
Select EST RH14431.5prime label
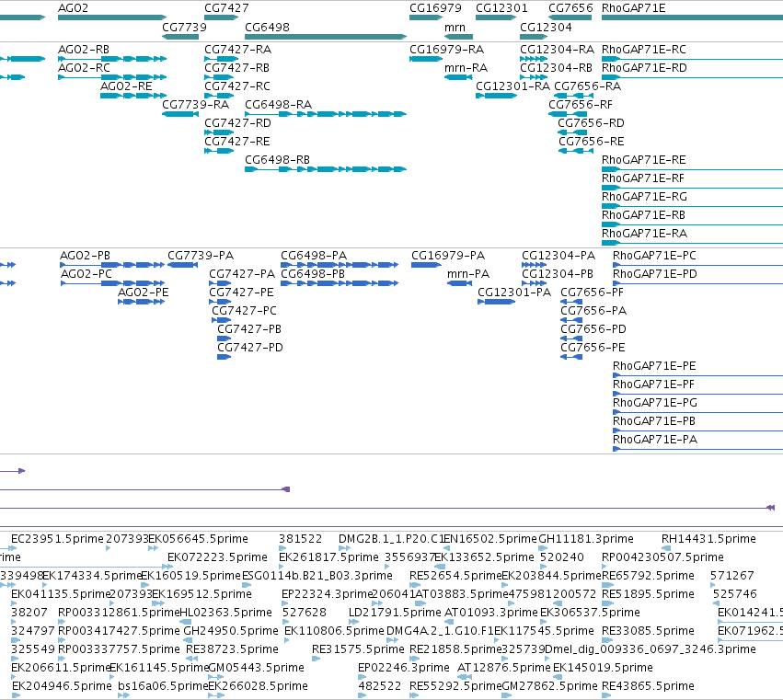pos(708,539)
